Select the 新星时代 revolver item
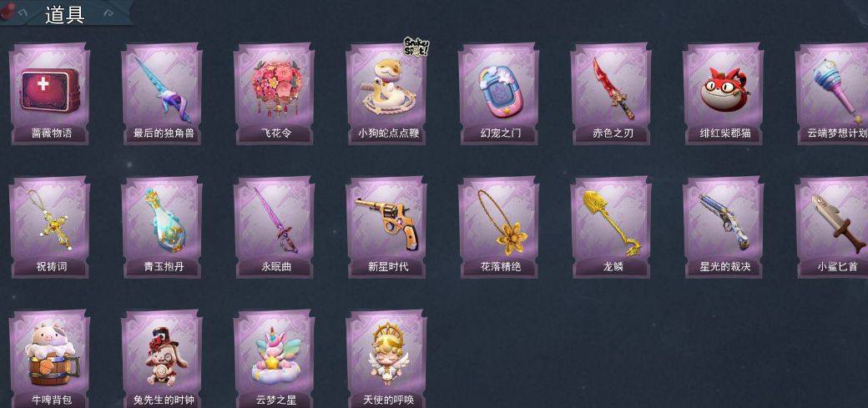Image resolution: width=868 pixels, height=408 pixels. click(x=386, y=227)
